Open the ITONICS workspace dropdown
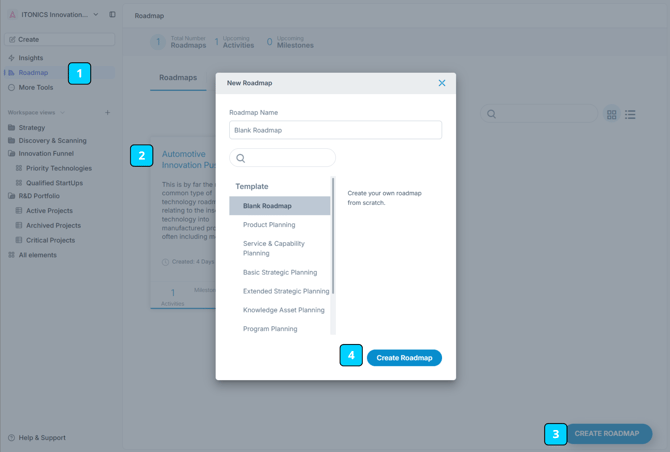This screenshot has width=670, height=452. [56, 15]
